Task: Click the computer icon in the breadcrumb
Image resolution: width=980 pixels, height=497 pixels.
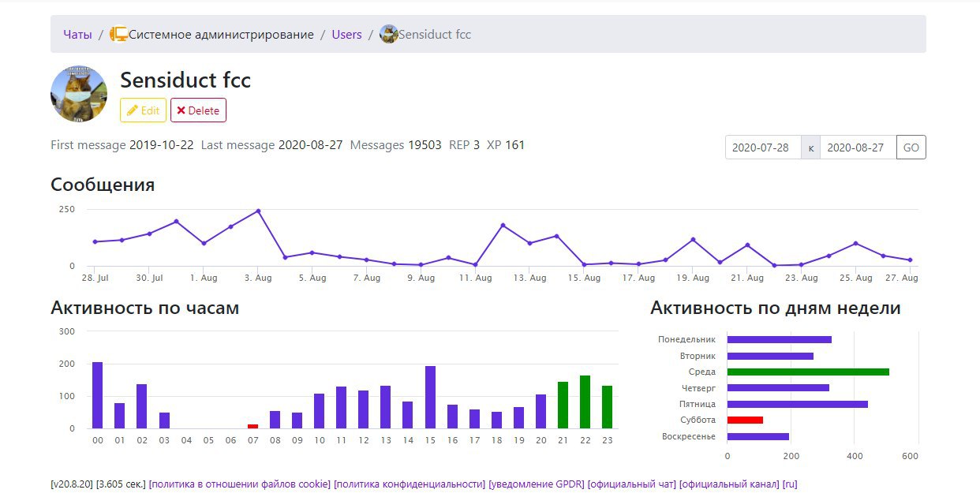Action: (x=118, y=34)
